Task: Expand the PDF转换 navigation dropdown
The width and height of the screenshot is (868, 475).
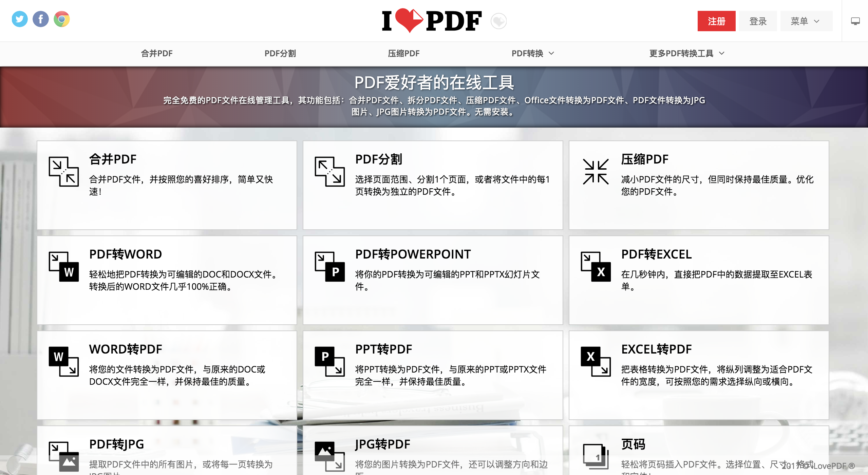Action: (x=533, y=53)
